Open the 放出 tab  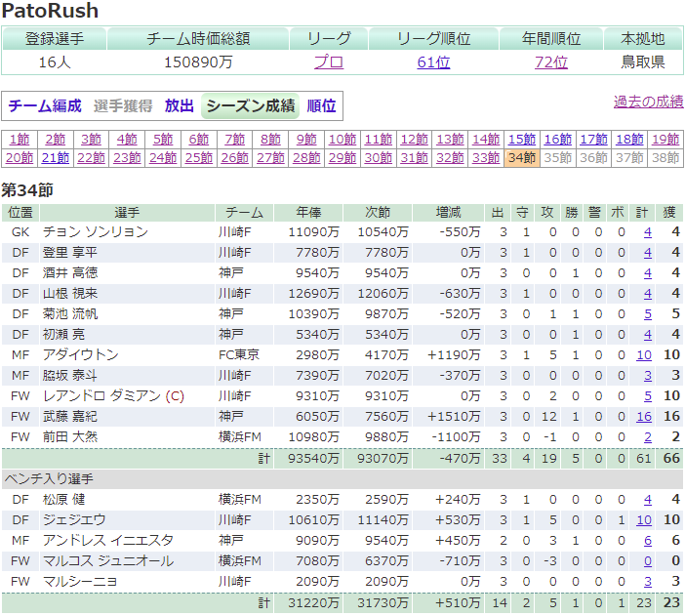click(x=180, y=105)
